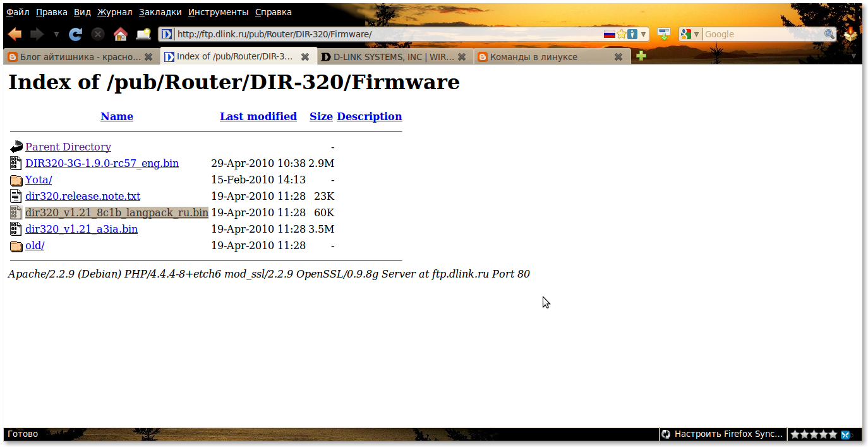
Task: Click the text file icon beside dir320.release.note.txt
Action: [16, 196]
